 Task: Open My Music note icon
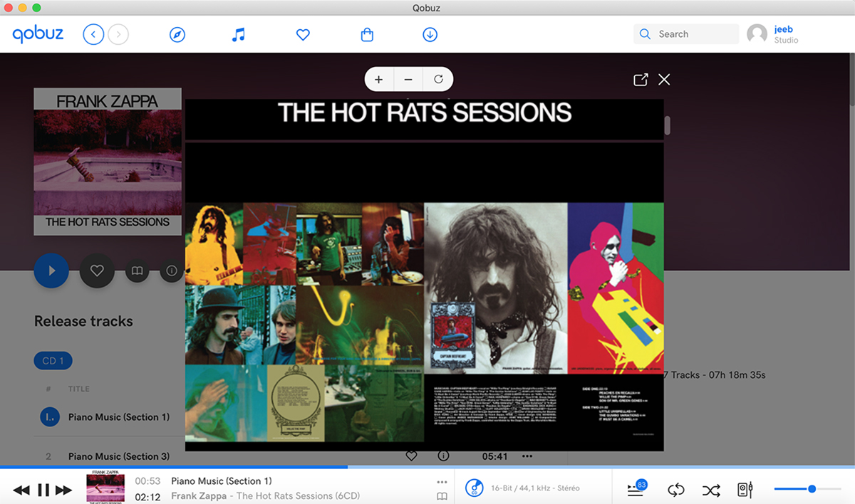(239, 34)
